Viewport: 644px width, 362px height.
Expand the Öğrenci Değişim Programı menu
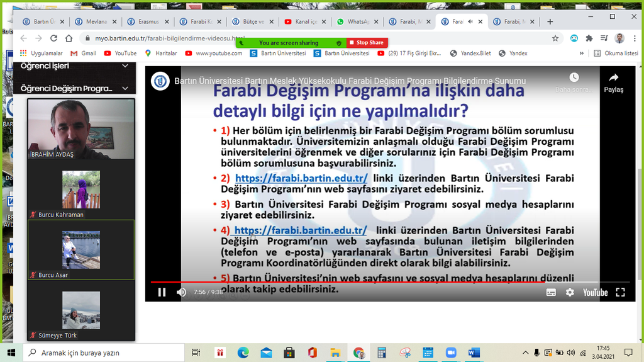pyautogui.click(x=74, y=88)
